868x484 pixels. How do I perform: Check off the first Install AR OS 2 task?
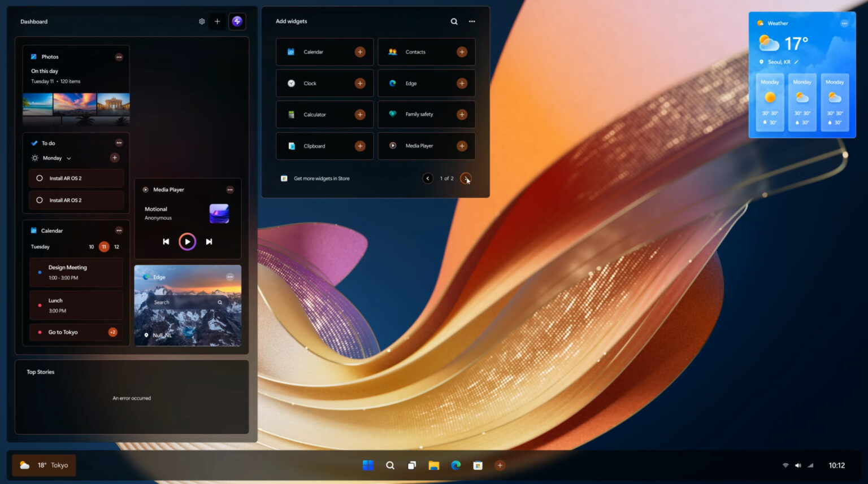coord(40,178)
